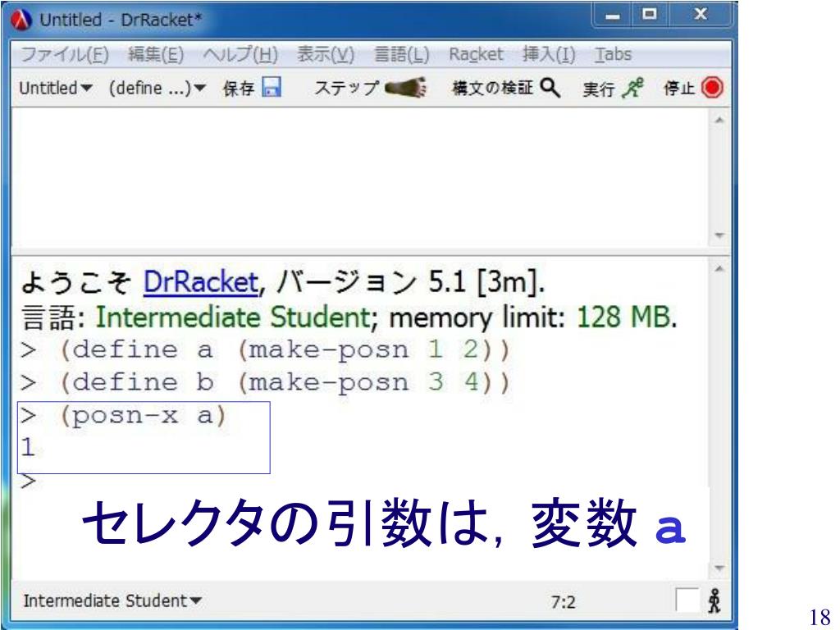
Task: Click the 実行 run button label
Action: pyautogui.click(x=599, y=88)
